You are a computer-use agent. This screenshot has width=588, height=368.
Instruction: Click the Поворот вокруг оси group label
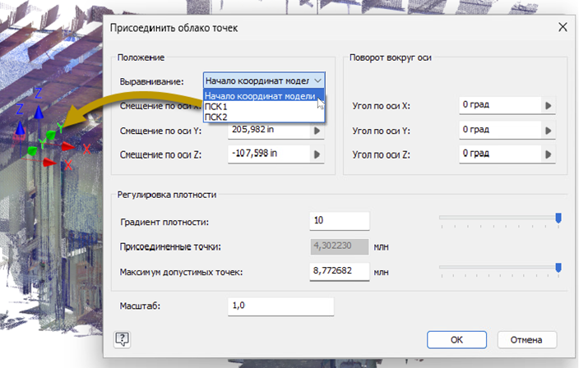point(390,57)
